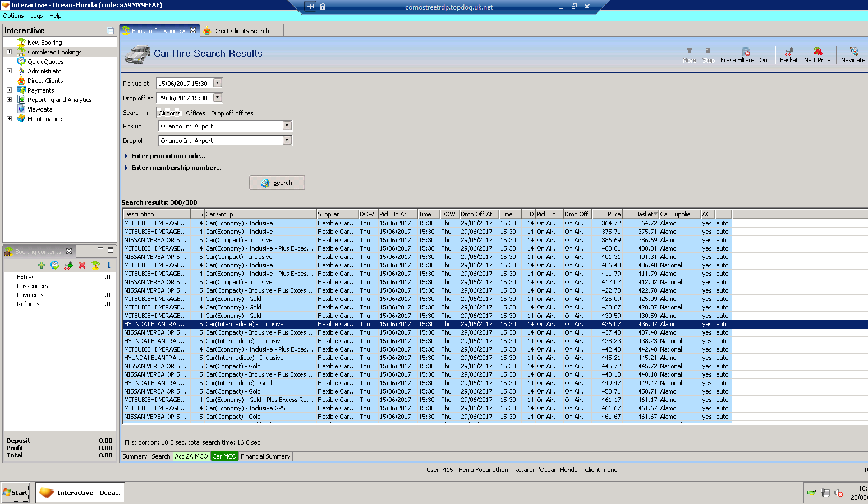Select the Airports search-in option

(169, 113)
